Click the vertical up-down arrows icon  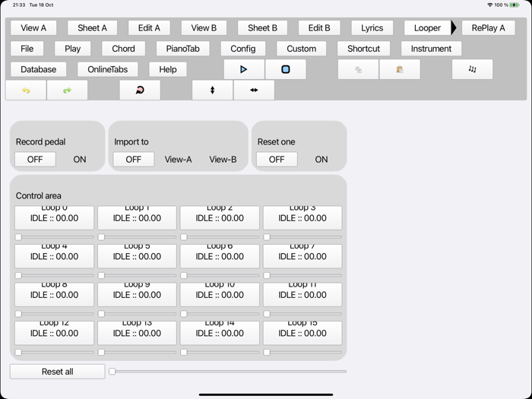212,90
